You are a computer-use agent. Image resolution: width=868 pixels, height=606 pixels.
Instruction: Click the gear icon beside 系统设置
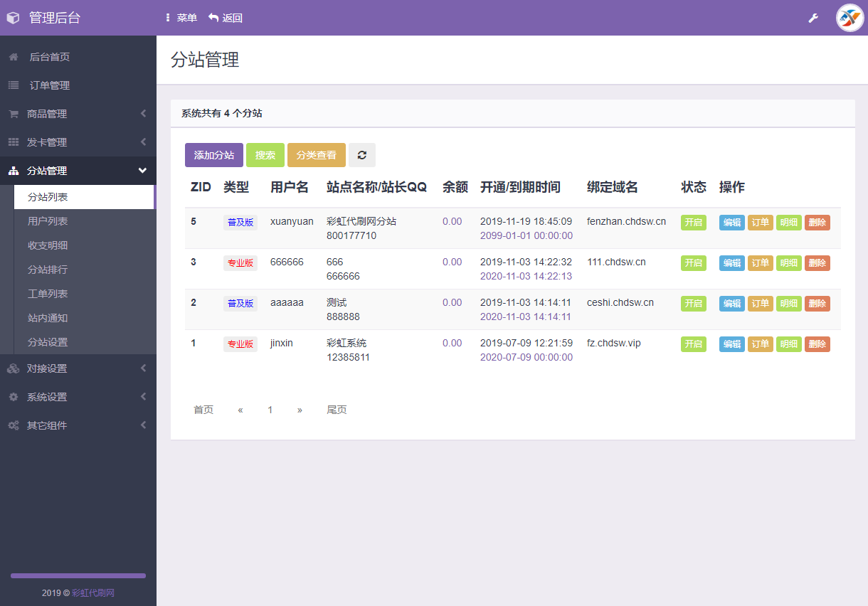(12, 397)
